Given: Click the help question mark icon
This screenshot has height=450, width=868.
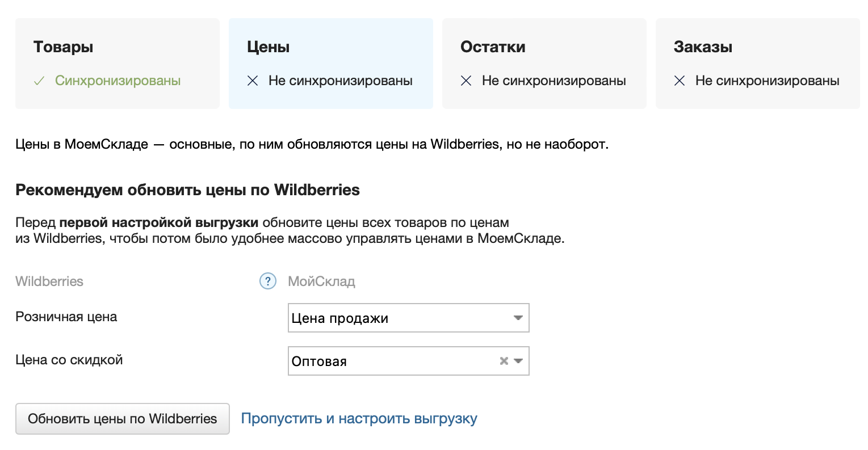Looking at the screenshot, I should tap(267, 281).
